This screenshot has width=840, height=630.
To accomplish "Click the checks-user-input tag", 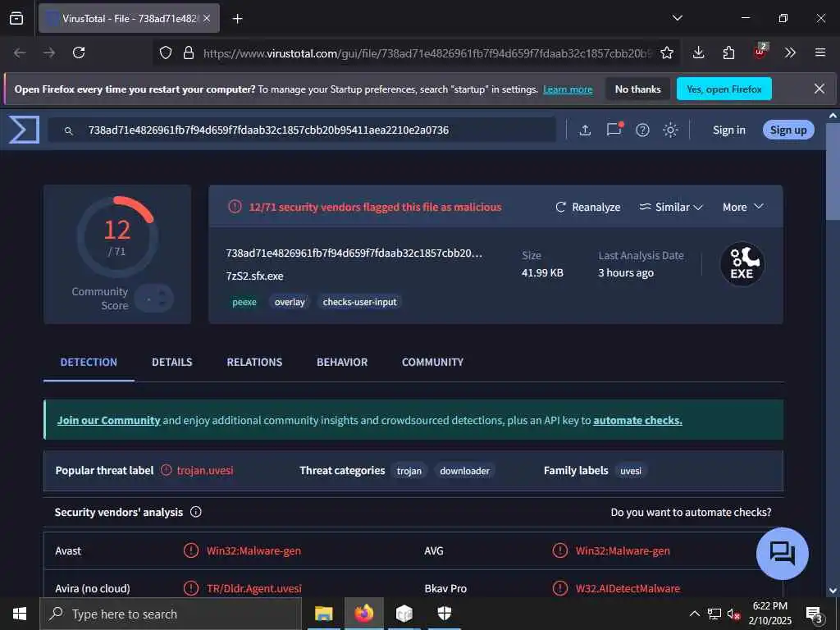I will click(359, 302).
